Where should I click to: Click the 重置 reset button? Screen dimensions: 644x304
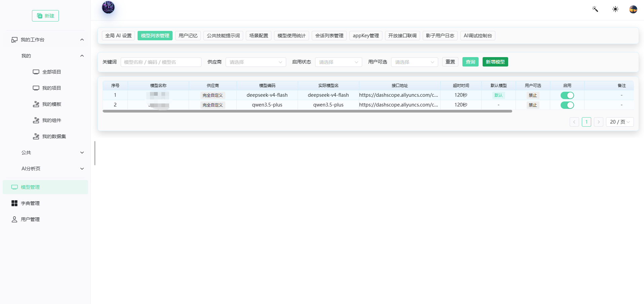tap(450, 62)
